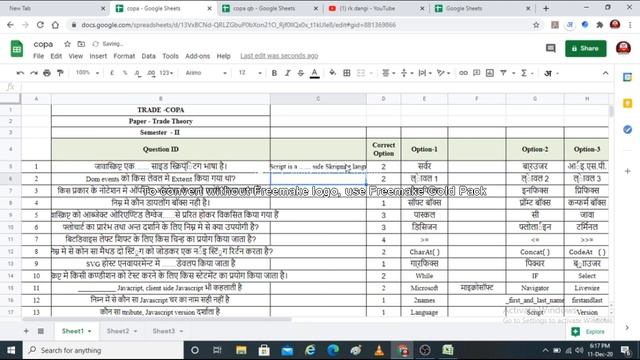Open the Data menu

click(x=148, y=56)
